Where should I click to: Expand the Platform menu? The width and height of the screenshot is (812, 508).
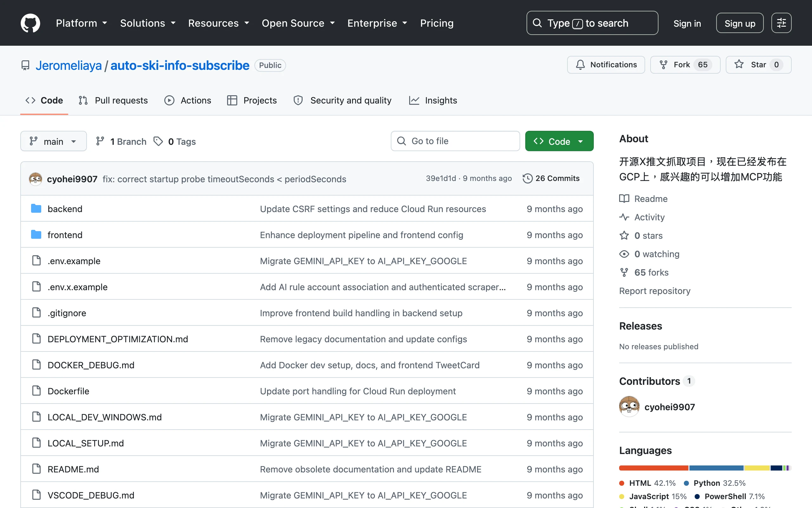coord(82,23)
